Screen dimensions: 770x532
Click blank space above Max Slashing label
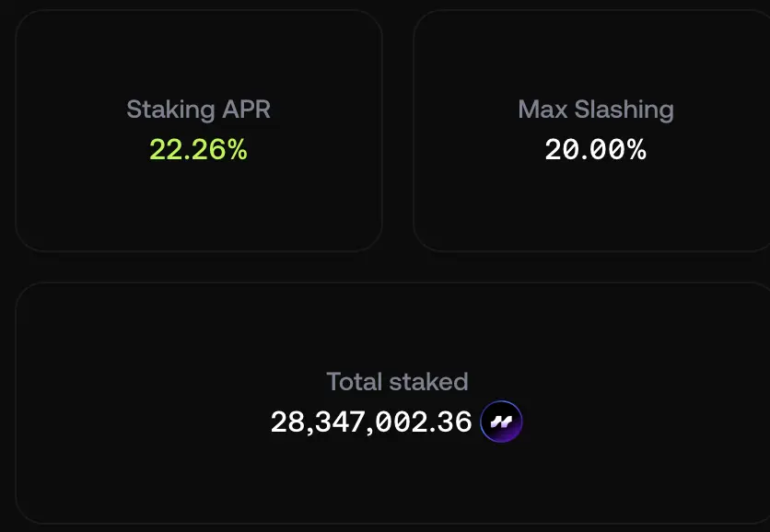tap(596, 54)
